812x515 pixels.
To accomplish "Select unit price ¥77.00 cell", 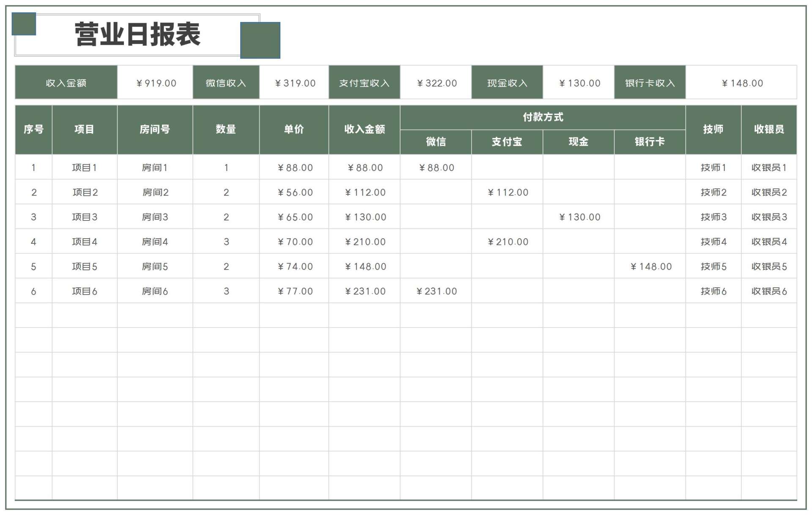I will coord(294,291).
